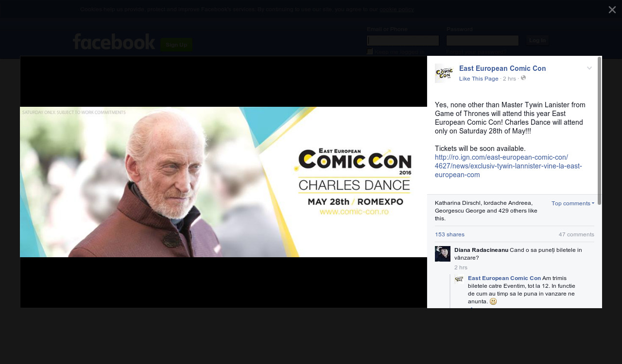Click the 2 hrs timestamp on Diana's comment
This screenshot has height=364, width=622.
(461, 267)
